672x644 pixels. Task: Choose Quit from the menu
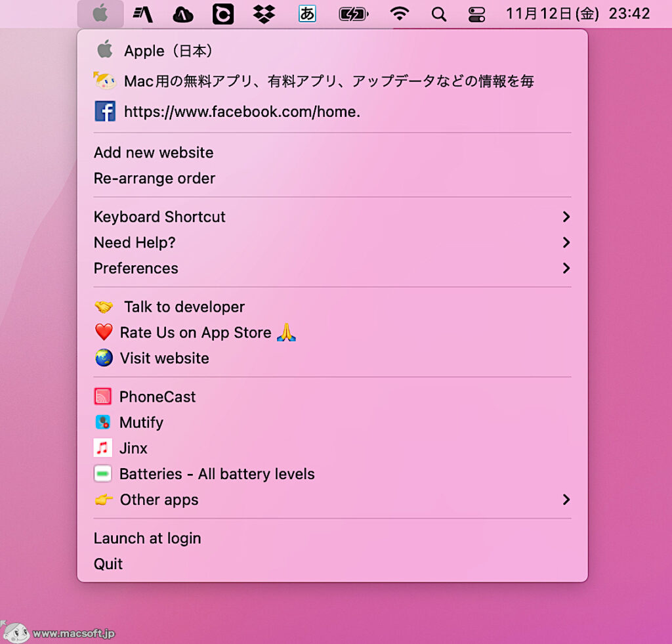pyautogui.click(x=332, y=565)
